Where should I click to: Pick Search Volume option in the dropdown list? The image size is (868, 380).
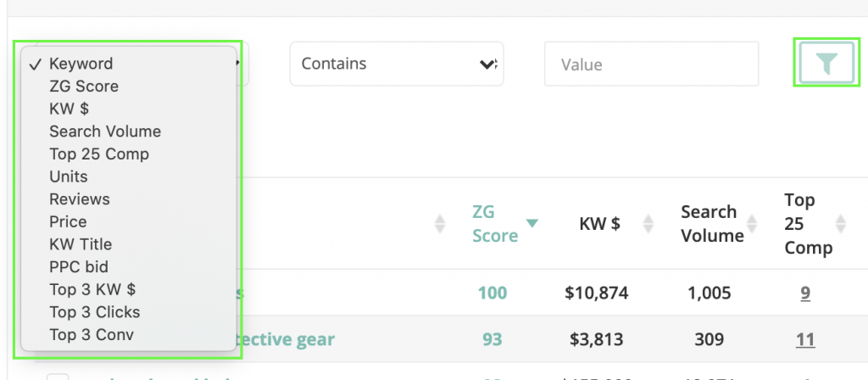(x=105, y=131)
